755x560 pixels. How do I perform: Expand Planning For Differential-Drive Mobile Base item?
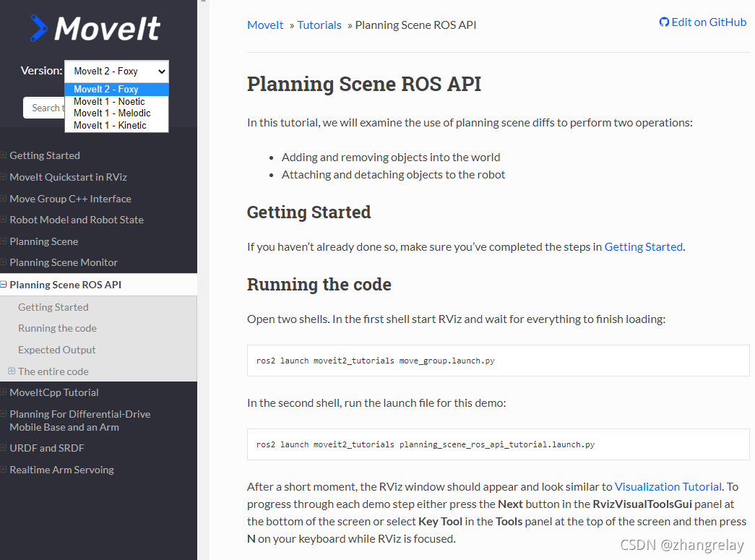click(x=4, y=414)
